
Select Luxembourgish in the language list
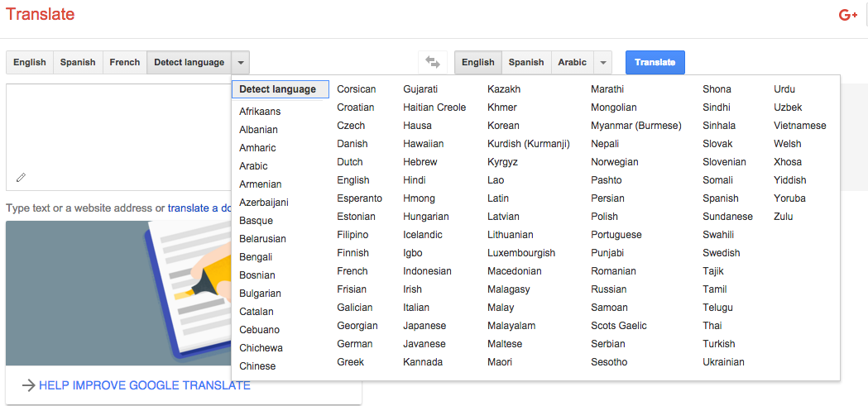pyautogui.click(x=521, y=253)
